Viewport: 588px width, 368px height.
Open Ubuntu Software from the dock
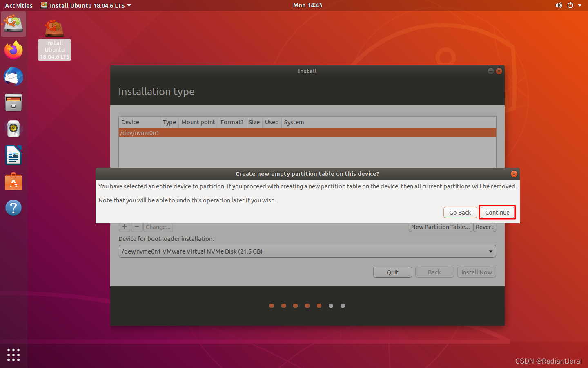(x=13, y=181)
